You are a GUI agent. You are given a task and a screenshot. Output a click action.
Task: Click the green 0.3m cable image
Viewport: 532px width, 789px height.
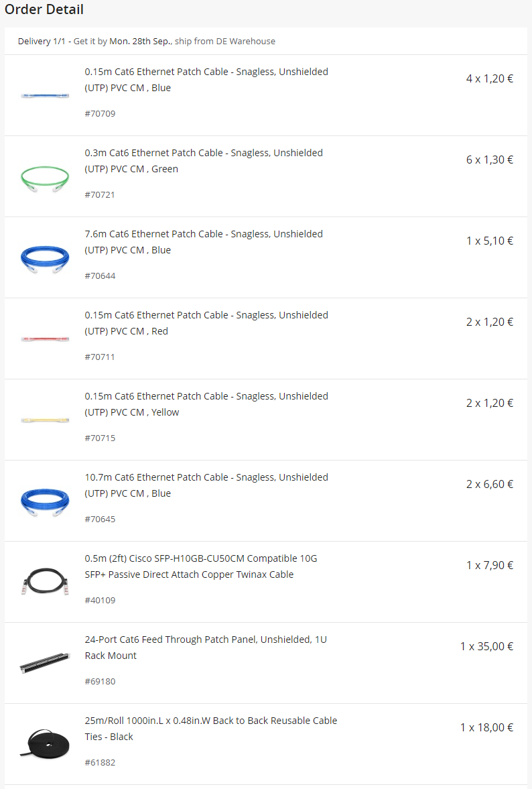[45, 178]
